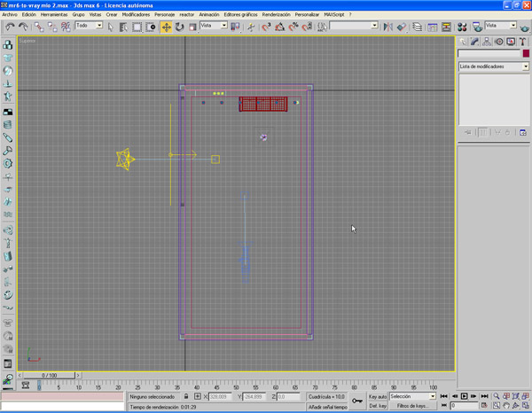
Task: Click the Quick Render teapot icon
Action: [x=525, y=27]
